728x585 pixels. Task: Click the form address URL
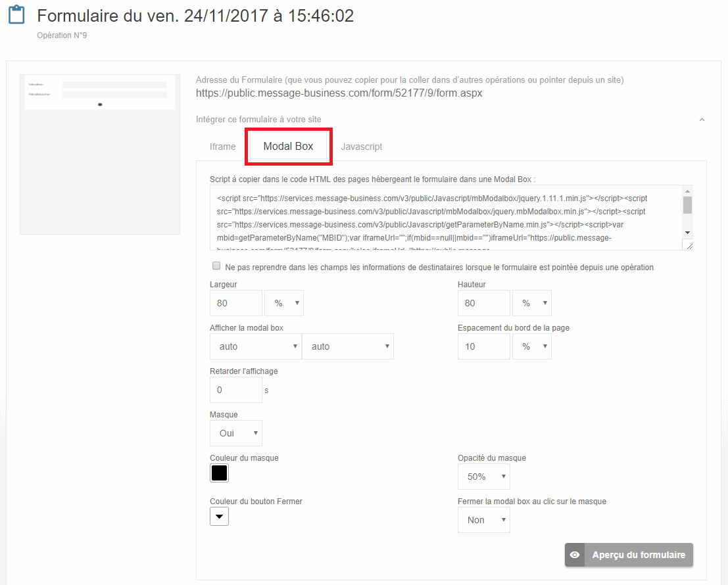tap(339, 93)
